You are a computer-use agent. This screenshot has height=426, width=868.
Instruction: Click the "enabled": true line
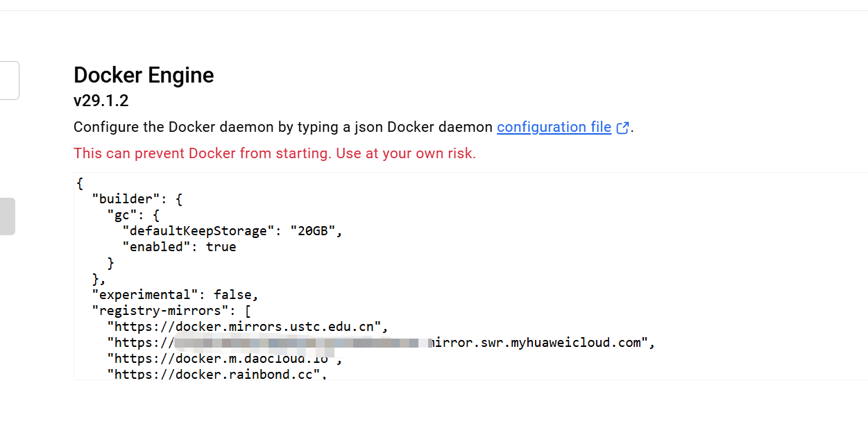pyautogui.click(x=179, y=247)
